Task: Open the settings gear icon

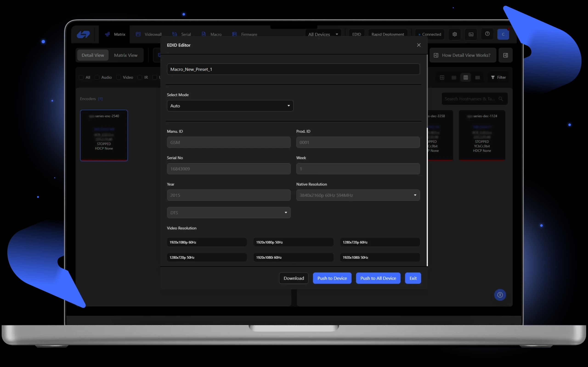Action: [455, 34]
